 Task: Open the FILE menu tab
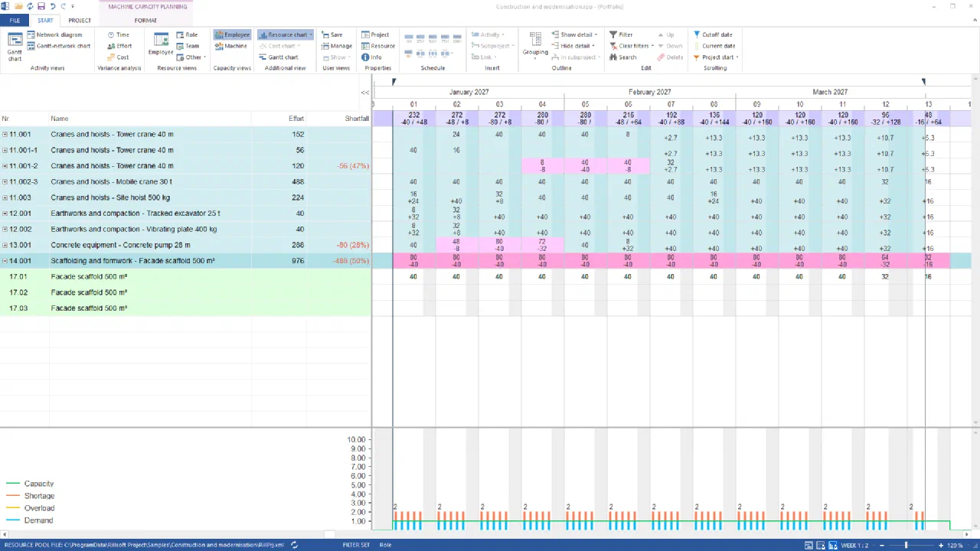tap(15, 21)
